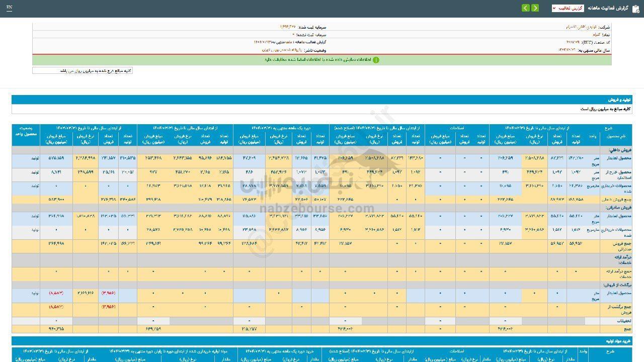Click the left-pointing green arrow button
This screenshot has height=362, width=644.
click(525, 8)
